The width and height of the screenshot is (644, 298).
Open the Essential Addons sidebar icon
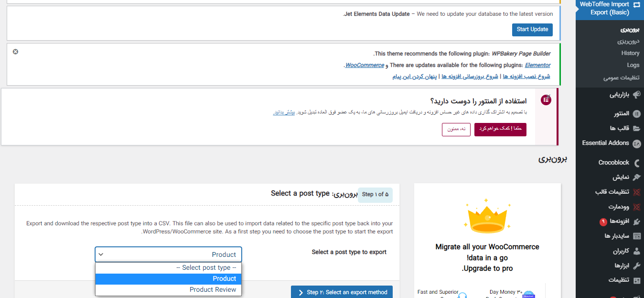pyautogui.click(x=636, y=143)
